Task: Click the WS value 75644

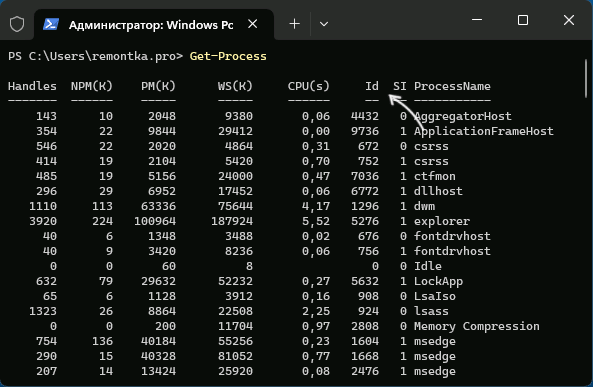Action: [x=235, y=206]
